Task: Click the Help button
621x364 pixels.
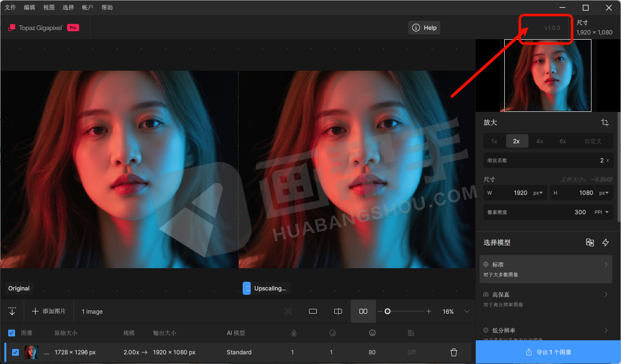Action: point(424,28)
